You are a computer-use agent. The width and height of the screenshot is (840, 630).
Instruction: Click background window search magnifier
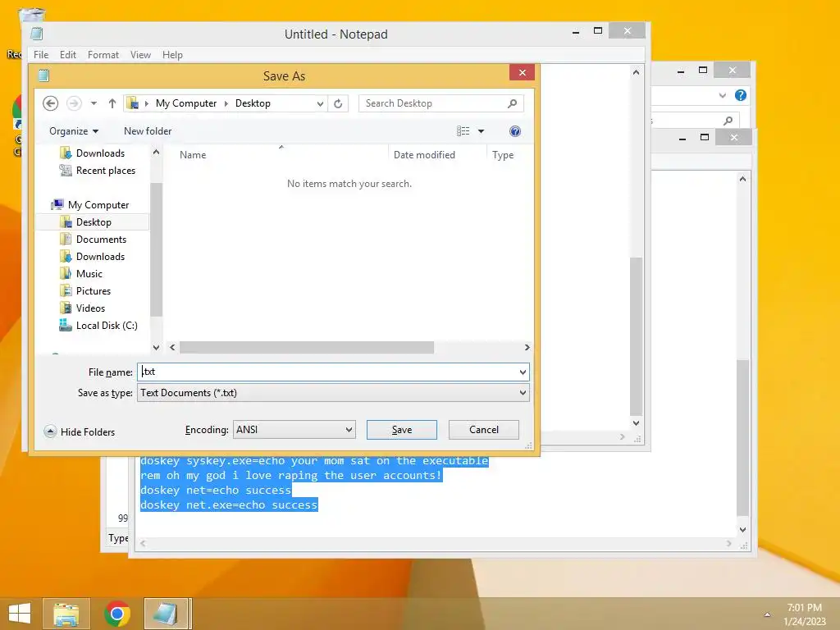pyautogui.click(x=728, y=121)
